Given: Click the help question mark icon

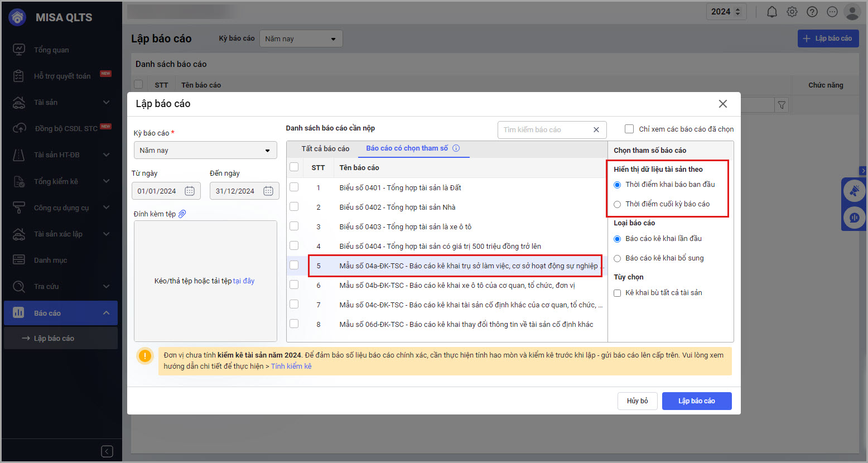Looking at the screenshot, I should [x=812, y=12].
